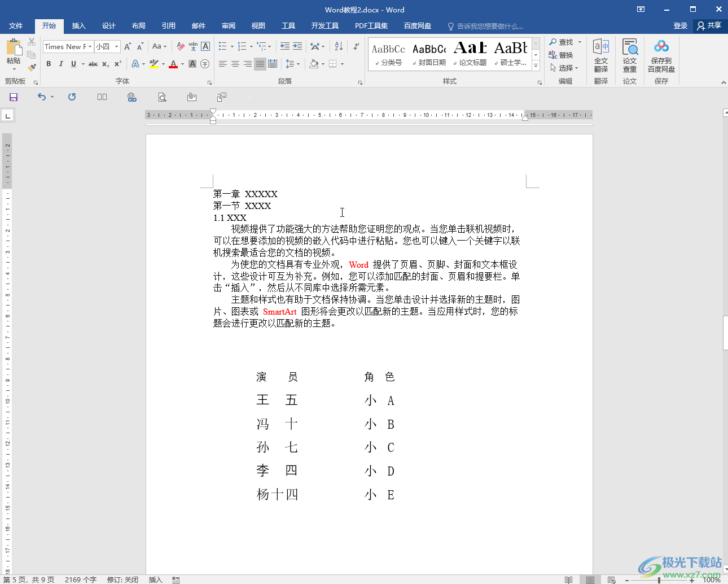728x584 pixels.
Task: Switch to print layout view in status bar
Action: coord(590,579)
